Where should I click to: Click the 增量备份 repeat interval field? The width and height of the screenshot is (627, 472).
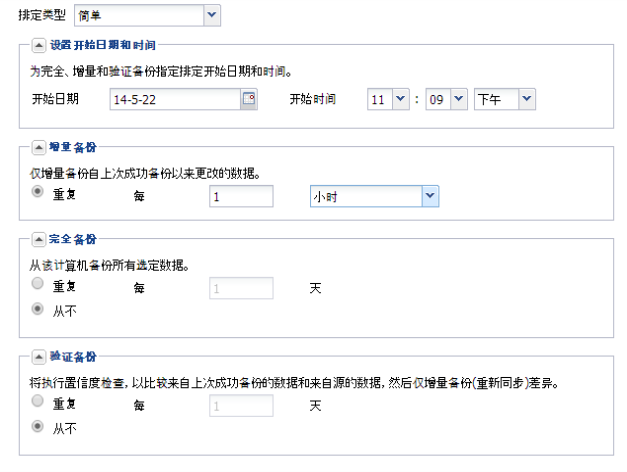pos(241,196)
